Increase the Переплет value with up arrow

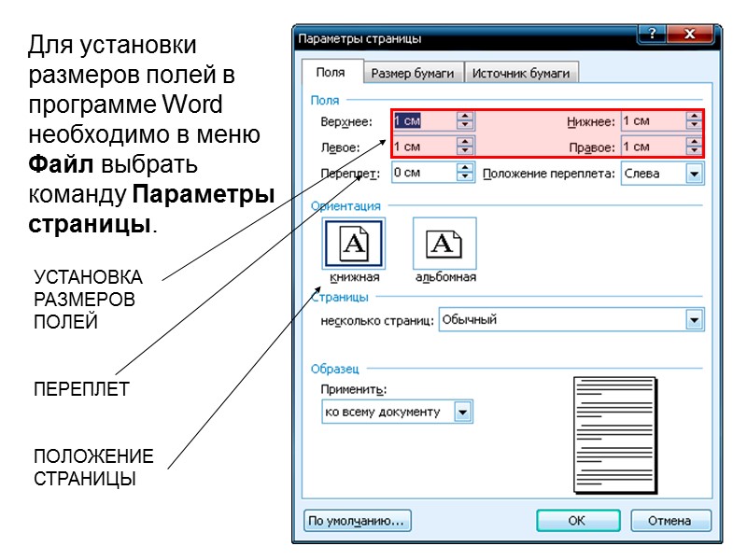tap(465, 168)
